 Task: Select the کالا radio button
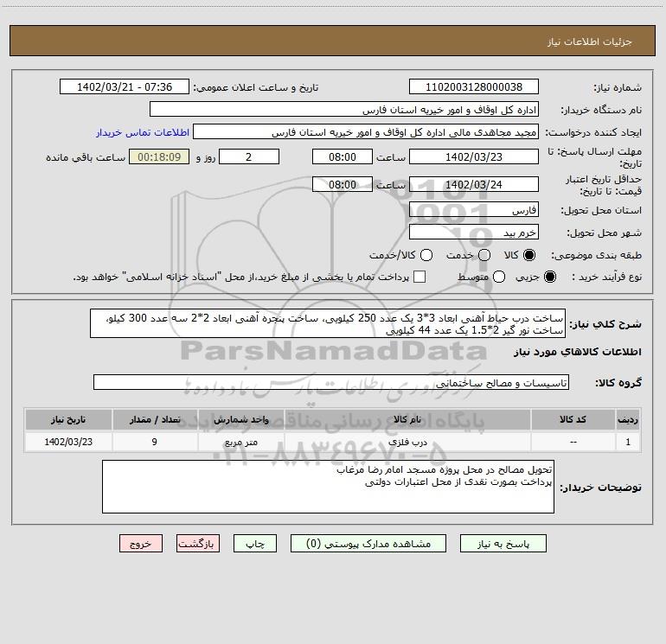(x=529, y=255)
